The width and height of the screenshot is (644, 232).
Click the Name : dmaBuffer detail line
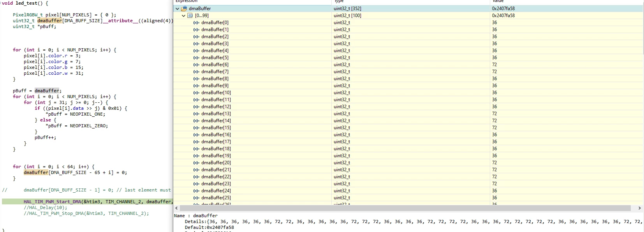click(x=196, y=216)
